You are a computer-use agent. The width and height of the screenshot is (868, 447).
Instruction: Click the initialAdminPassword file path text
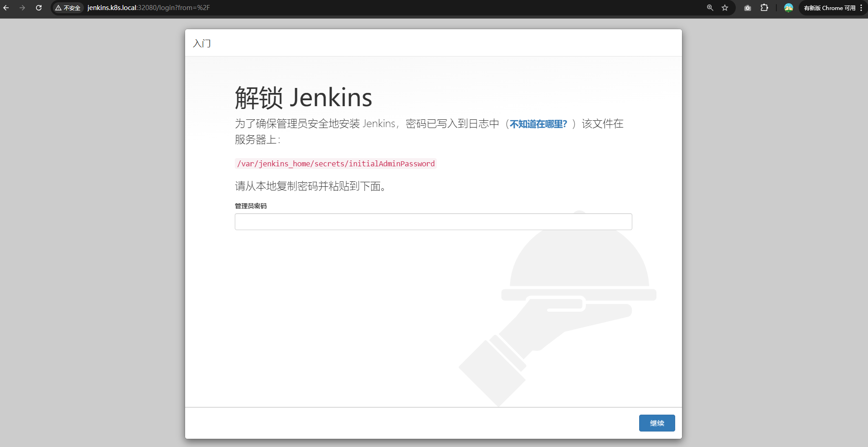pos(336,164)
